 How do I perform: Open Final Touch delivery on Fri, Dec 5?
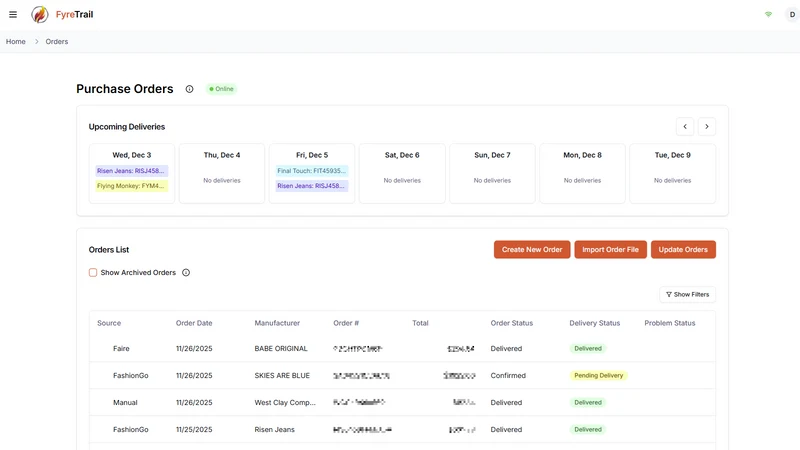[x=312, y=171]
